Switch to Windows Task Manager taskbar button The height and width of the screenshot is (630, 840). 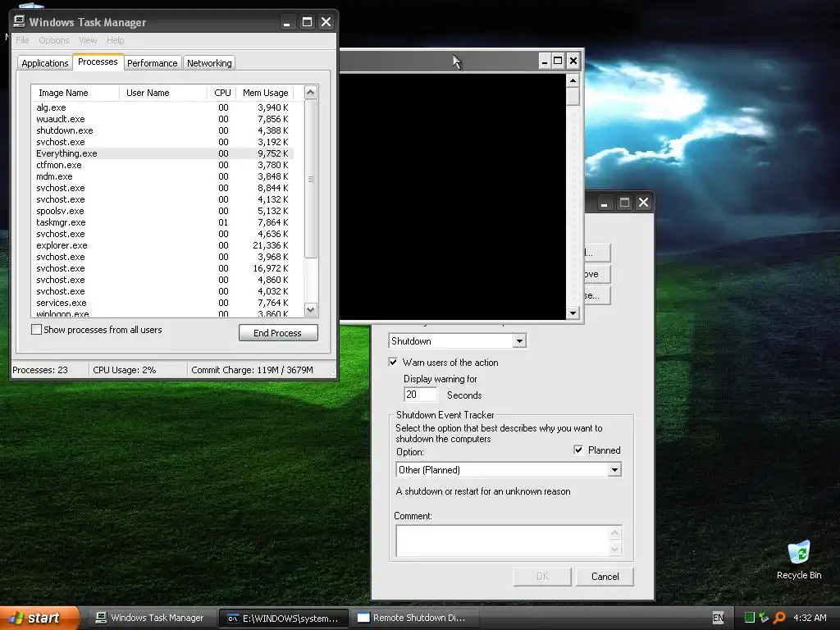[151, 618]
